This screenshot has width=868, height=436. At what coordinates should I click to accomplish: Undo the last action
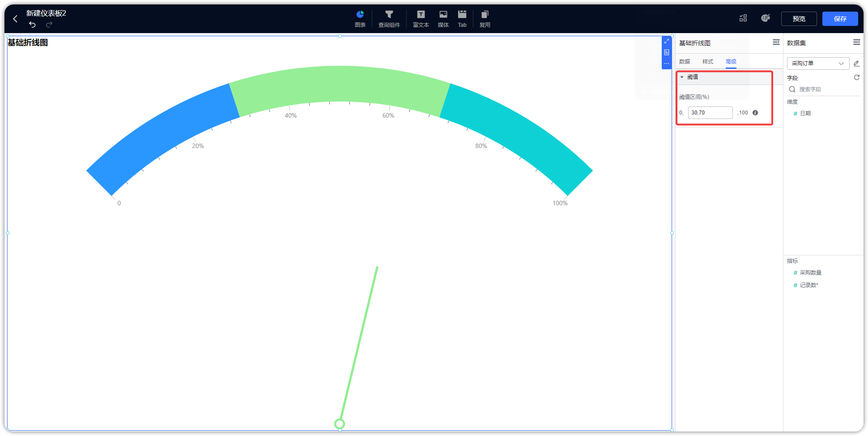click(32, 25)
